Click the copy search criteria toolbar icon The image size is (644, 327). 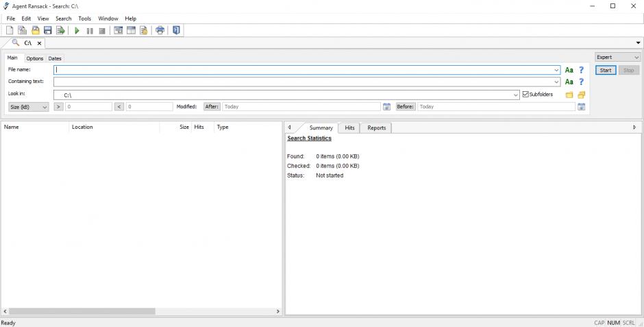pyautogui.click(x=22, y=30)
